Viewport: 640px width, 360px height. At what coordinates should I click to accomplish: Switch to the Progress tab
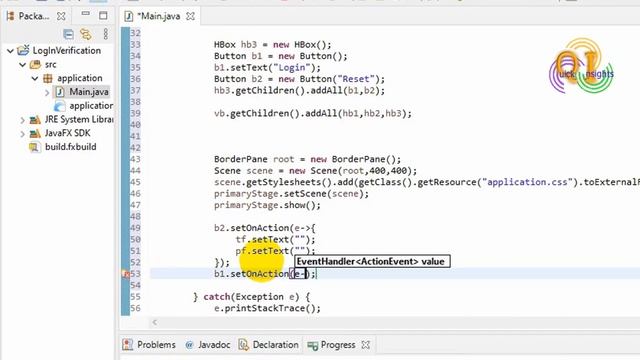click(338, 345)
